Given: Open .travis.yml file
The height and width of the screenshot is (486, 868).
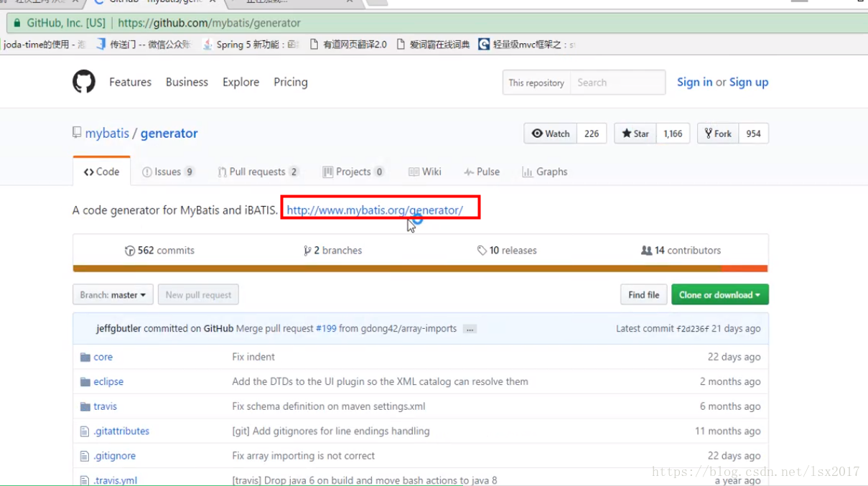Looking at the screenshot, I should (115, 480).
